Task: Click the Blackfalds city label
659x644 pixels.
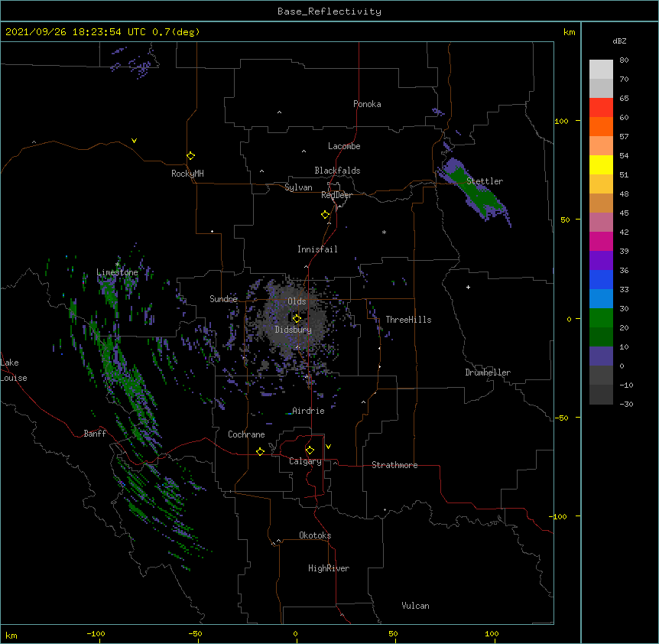Action: tap(337, 171)
